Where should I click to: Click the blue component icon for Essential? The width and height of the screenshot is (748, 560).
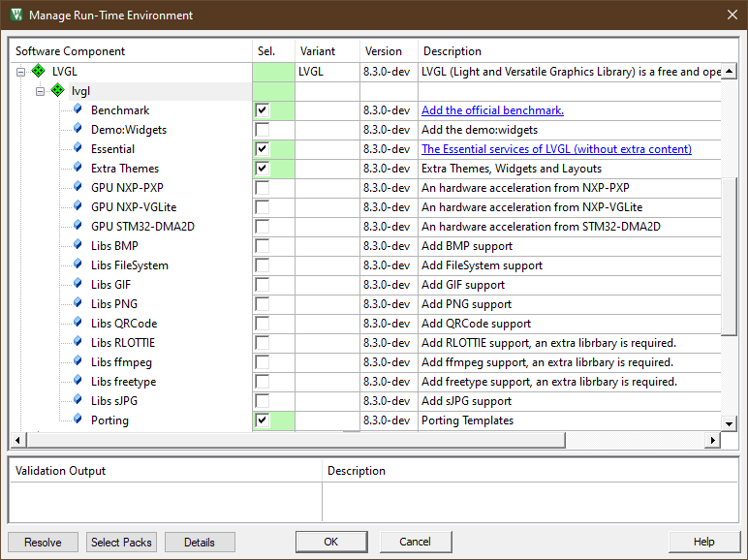click(78, 148)
